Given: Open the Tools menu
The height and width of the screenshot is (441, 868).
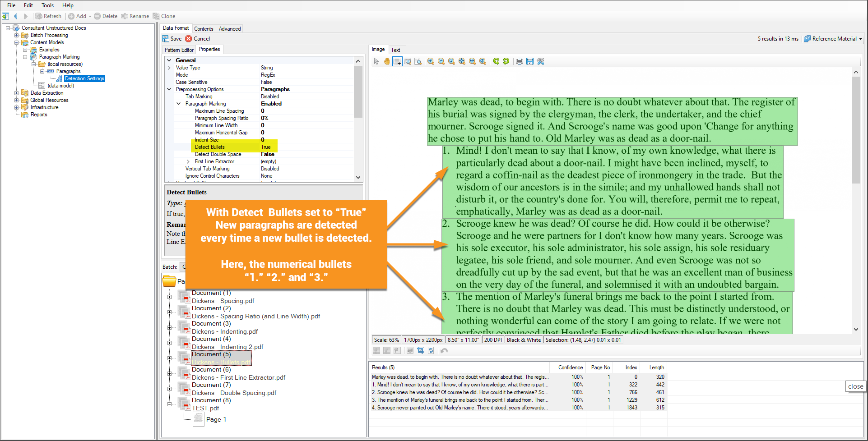Looking at the screenshot, I should point(47,5).
